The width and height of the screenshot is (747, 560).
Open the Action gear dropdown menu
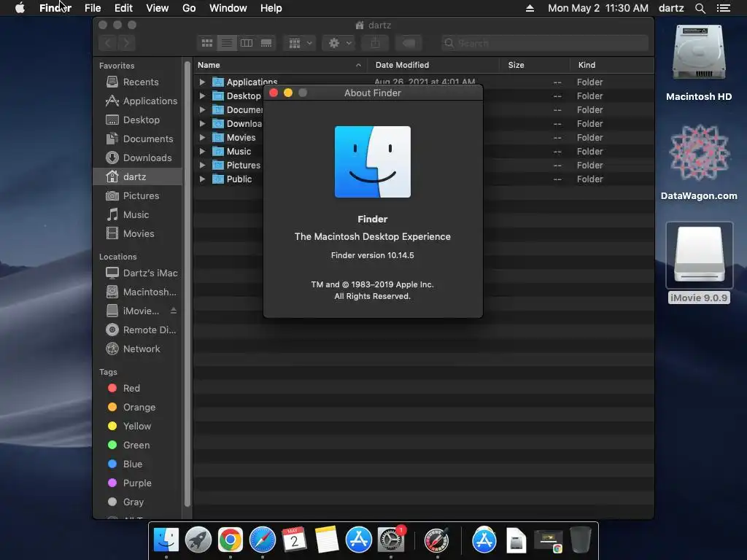coord(338,43)
